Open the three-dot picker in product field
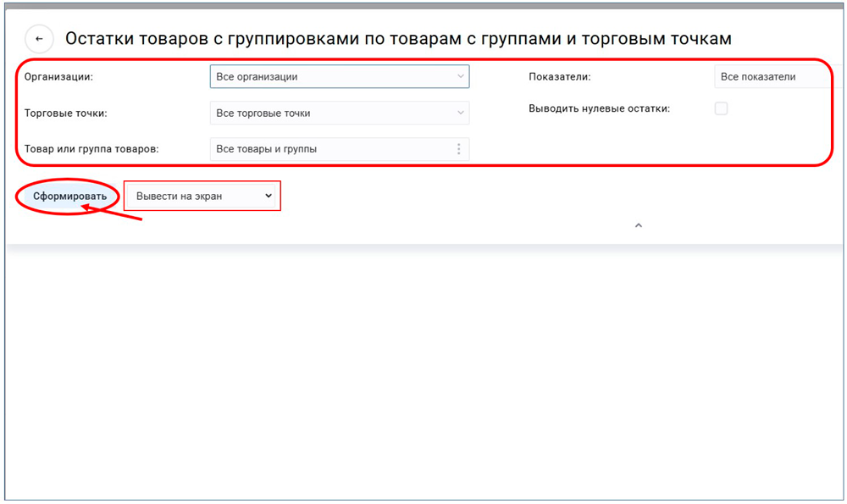The image size is (847, 504). click(459, 149)
